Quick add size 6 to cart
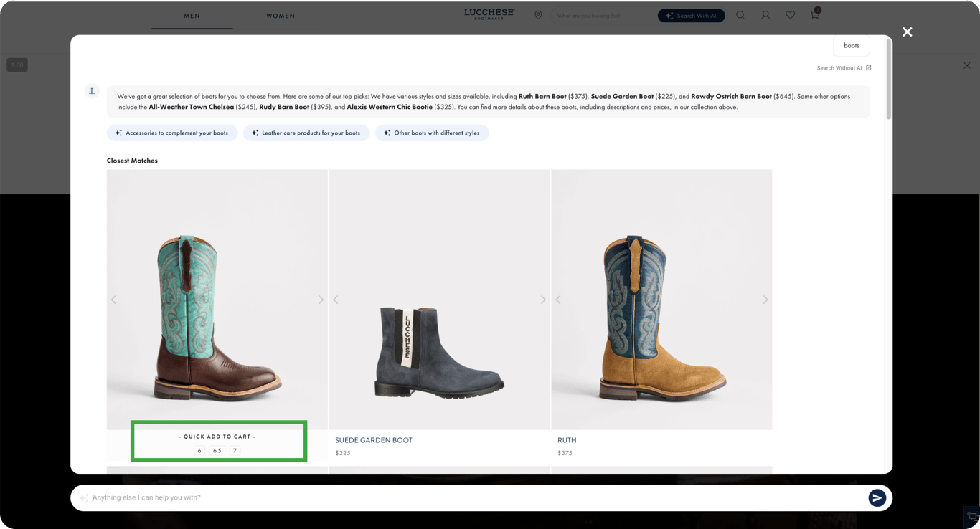Image resolution: width=980 pixels, height=529 pixels. [x=199, y=451]
